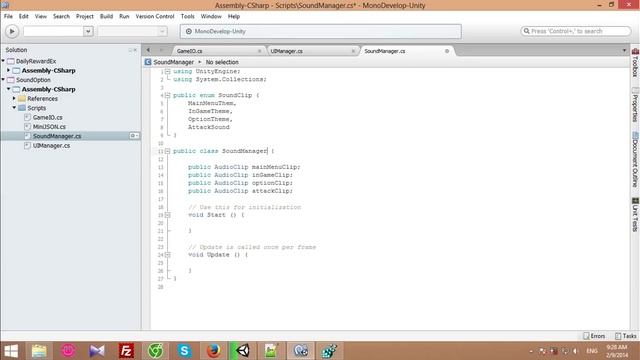The width and height of the screenshot is (640, 360).
Task: Select the SoundManager.cs editor tab
Action: click(406, 51)
